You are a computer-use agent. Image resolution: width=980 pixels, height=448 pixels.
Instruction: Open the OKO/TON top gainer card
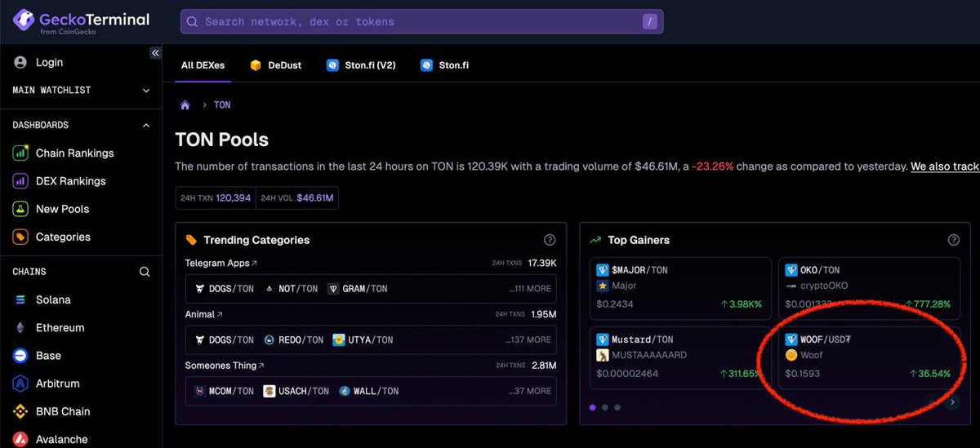click(869, 288)
